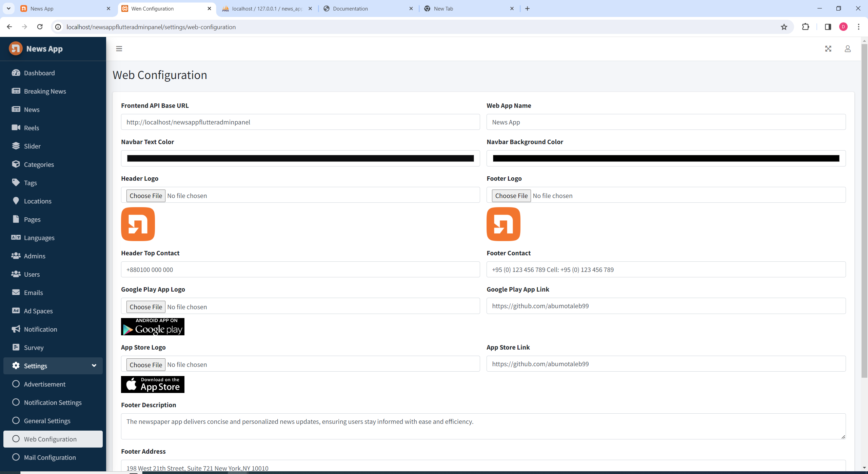Open Survey icon in sidebar
868x474 pixels.
(x=16, y=347)
